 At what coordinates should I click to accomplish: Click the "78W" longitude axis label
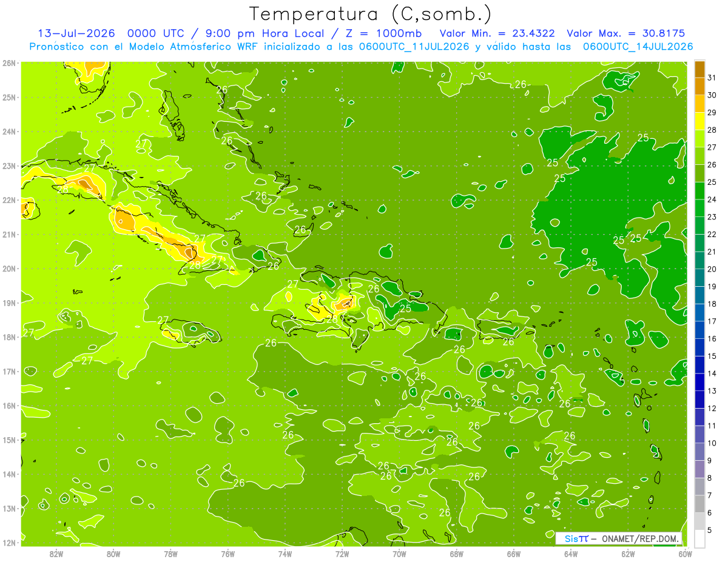170,554
